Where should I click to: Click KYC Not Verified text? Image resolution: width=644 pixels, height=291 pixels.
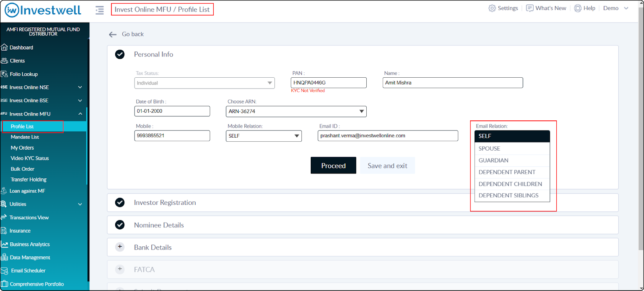(308, 91)
